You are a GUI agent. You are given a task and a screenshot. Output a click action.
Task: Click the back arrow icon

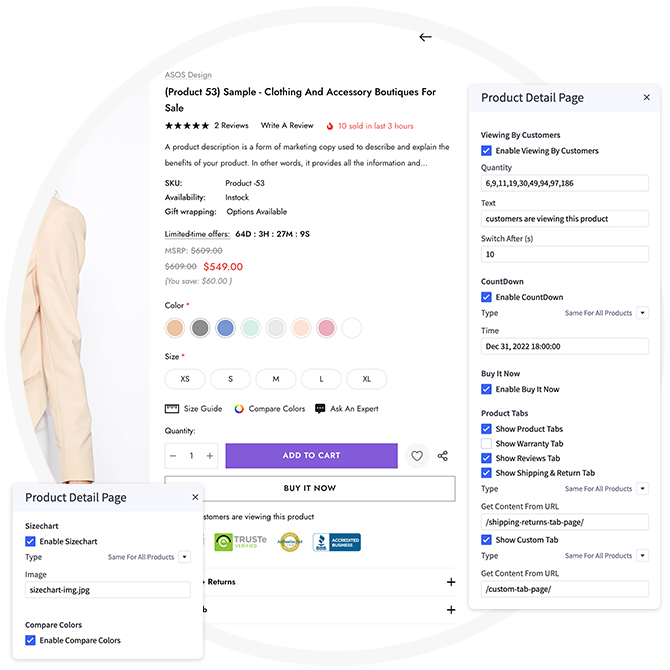425,37
